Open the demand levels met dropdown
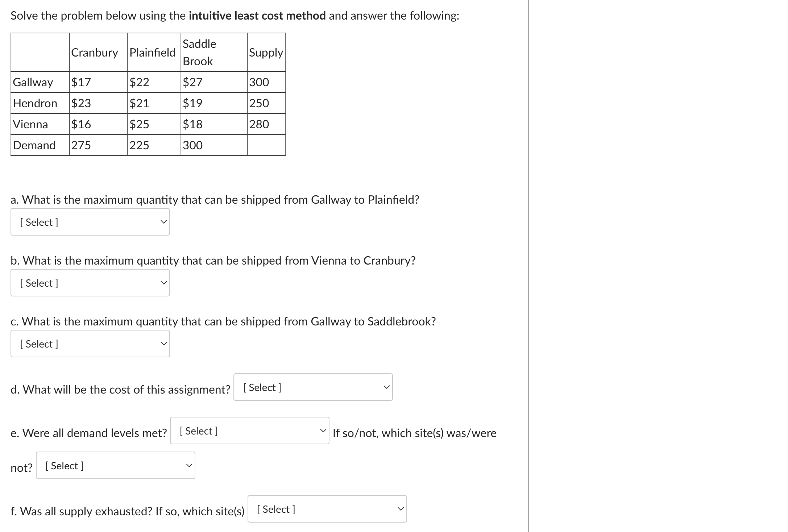 249,431
